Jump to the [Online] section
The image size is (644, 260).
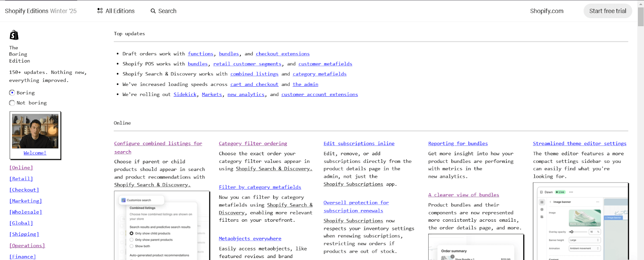(21, 168)
